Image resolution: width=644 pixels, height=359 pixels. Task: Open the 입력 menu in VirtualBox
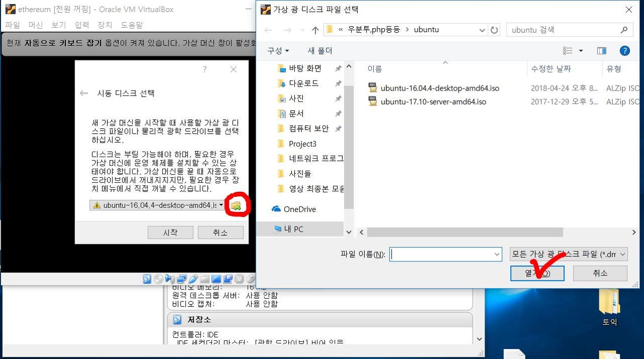coord(82,25)
